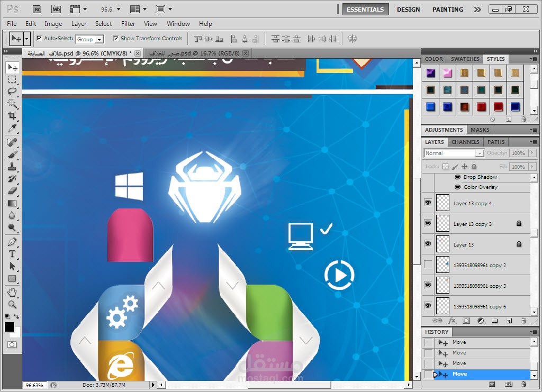Toggle Quick Mask mode

pos(12,345)
